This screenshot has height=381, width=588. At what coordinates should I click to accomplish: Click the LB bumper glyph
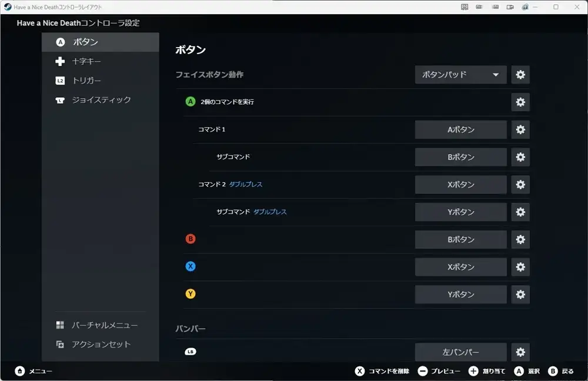point(191,352)
